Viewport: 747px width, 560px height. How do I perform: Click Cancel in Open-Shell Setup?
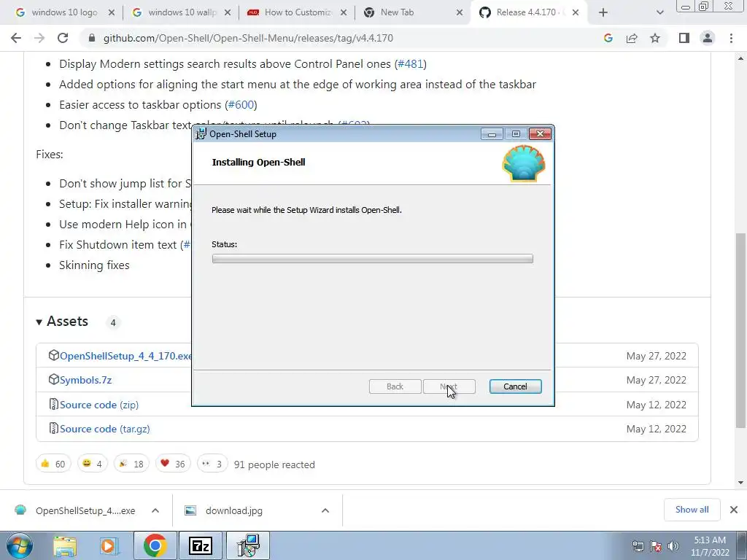tap(516, 386)
